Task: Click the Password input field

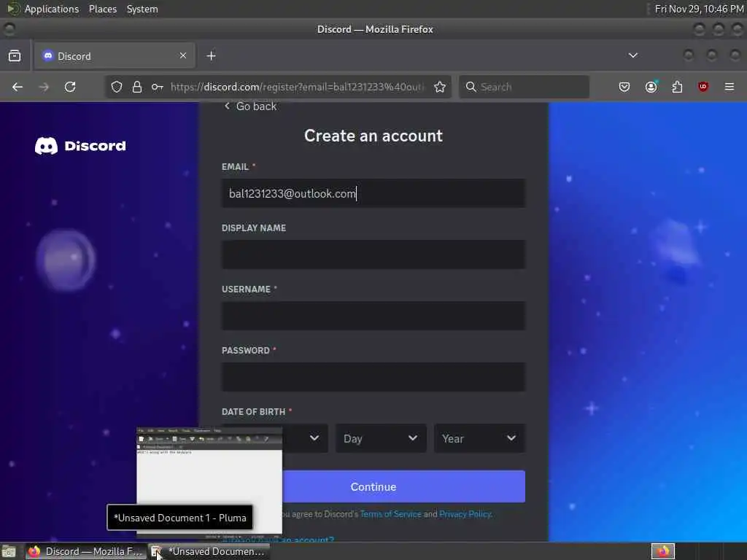Action: click(x=373, y=377)
